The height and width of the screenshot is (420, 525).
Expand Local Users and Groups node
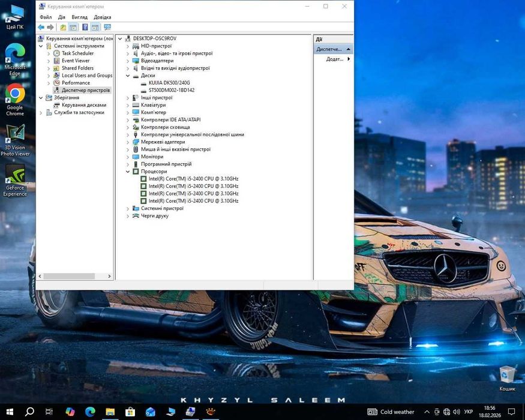(49, 76)
